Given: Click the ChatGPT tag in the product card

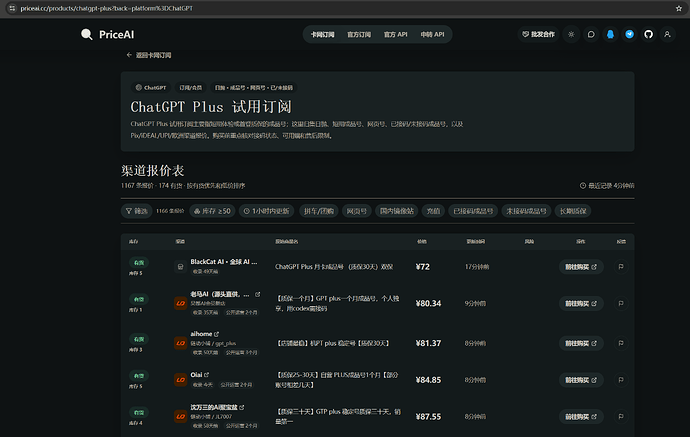Looking at the screenshot, I should click(x=151, y=88).
